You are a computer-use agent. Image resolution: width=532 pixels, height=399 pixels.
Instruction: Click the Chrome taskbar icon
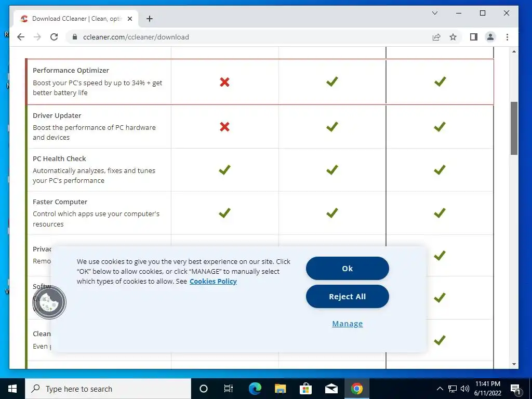point(356,389)
